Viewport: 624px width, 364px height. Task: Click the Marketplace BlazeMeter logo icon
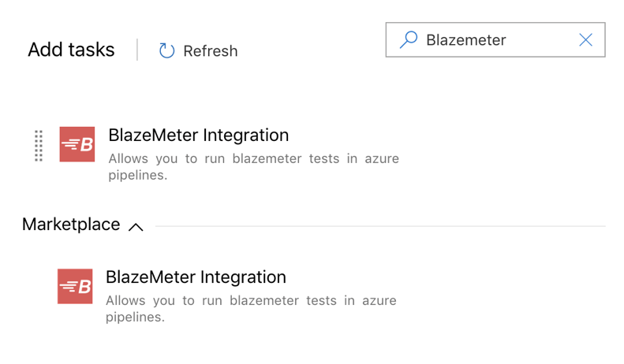[75, 286]
